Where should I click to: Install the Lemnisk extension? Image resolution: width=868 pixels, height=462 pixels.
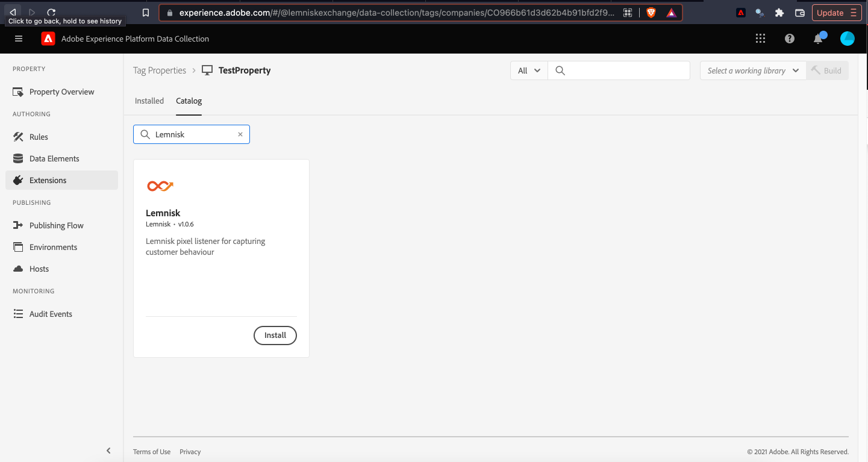click(275, 335)
